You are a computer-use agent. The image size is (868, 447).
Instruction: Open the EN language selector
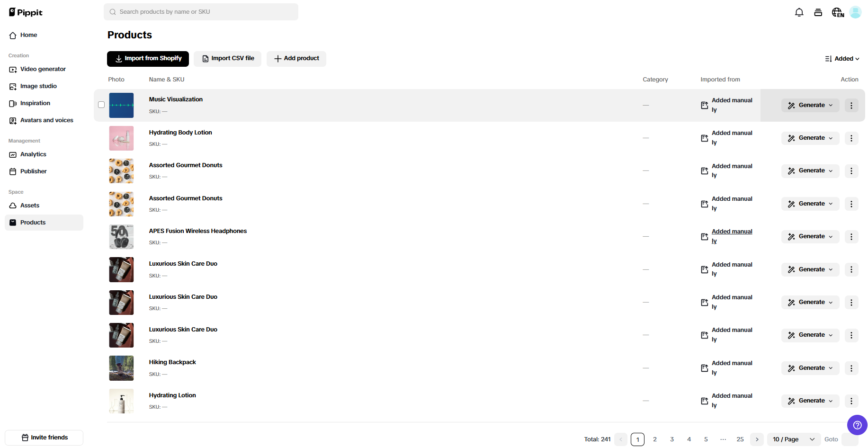click(837, 12)
